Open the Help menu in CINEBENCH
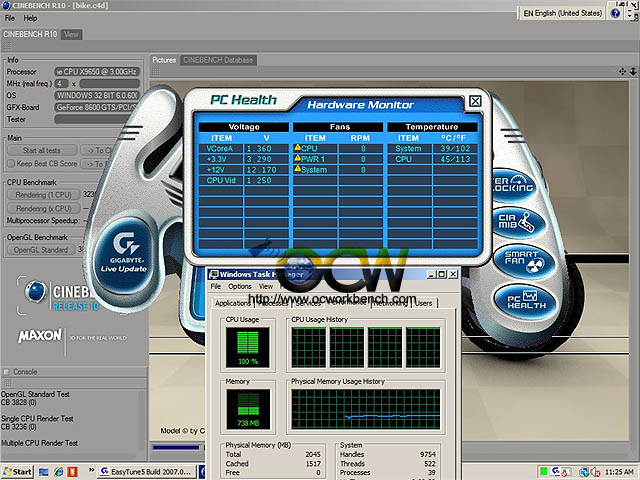Viewport: 640px width, 480px height. [x=30, y=18]
